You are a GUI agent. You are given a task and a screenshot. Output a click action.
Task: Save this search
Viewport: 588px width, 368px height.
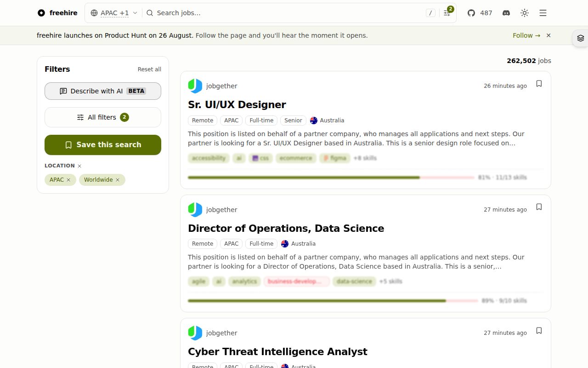103,145
